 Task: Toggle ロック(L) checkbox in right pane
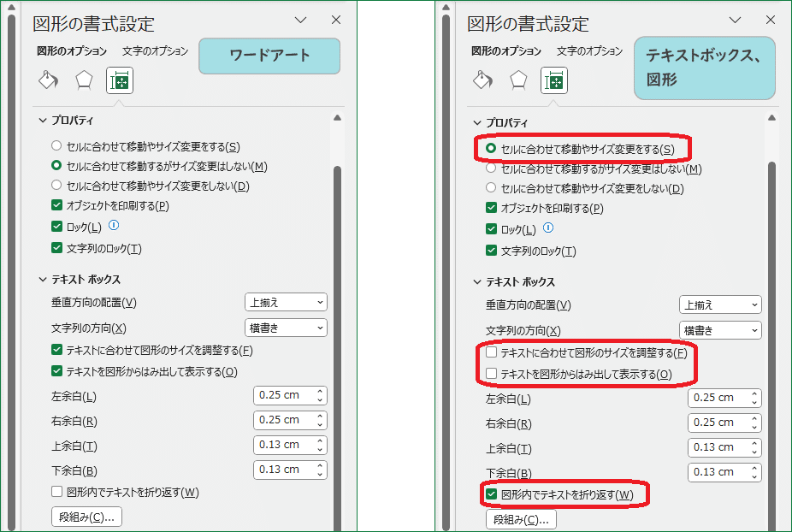[491, 228]
